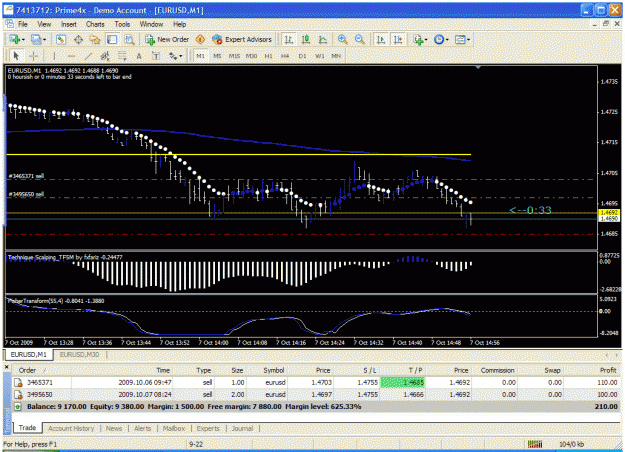Toggle the Expert Advisors button
Screen dimensions: 625x452
click(x=242, y=39)
